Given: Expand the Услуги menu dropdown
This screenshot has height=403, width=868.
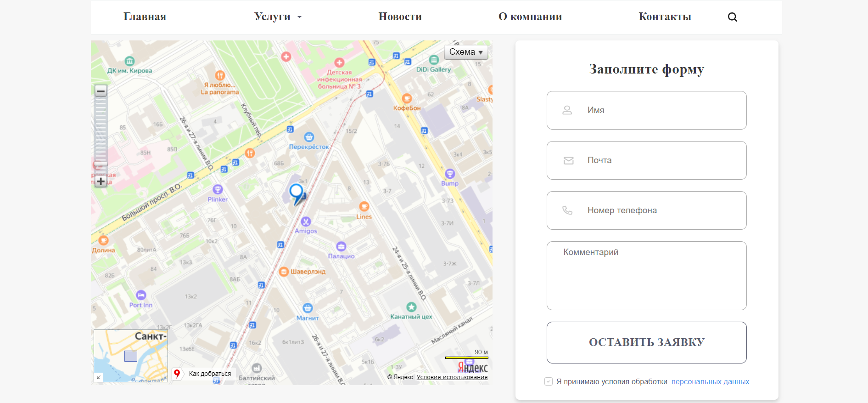Looking at the screenshot, I should [278, 17].
